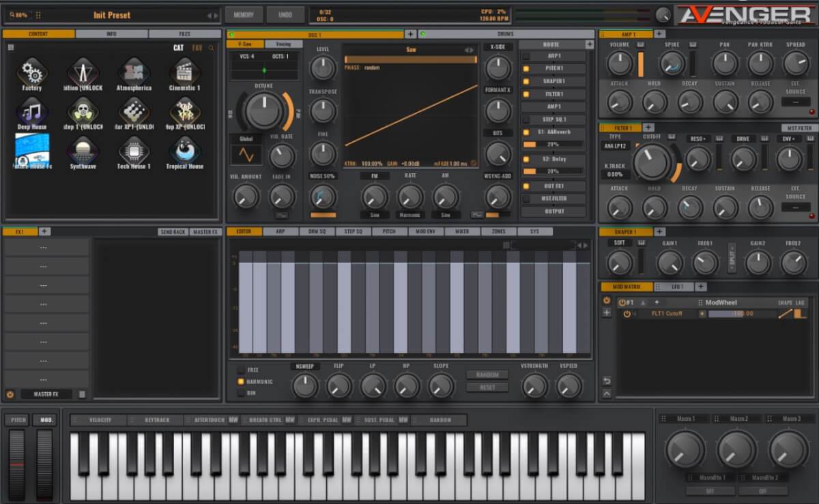Toggle the DRUMS green power LED
Image resolution: width=819 pixels, height=504 pixels.
[x=423, y=34]
